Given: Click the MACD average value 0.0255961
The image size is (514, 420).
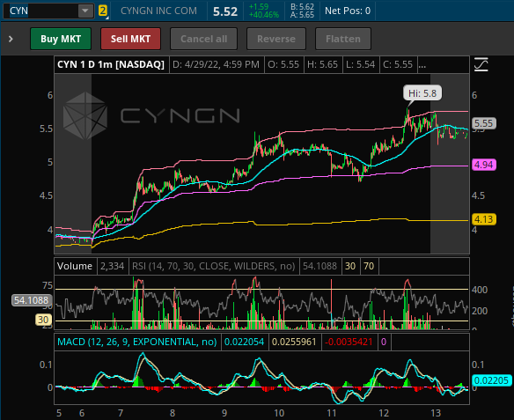Looking at the screenshot, I should click(294, 342).
